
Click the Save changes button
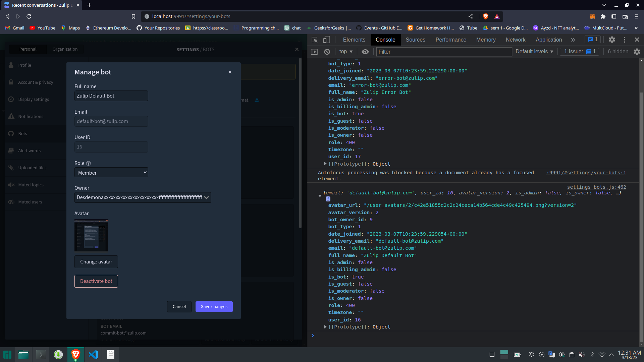pyautogui.click(x=214, y=306)
